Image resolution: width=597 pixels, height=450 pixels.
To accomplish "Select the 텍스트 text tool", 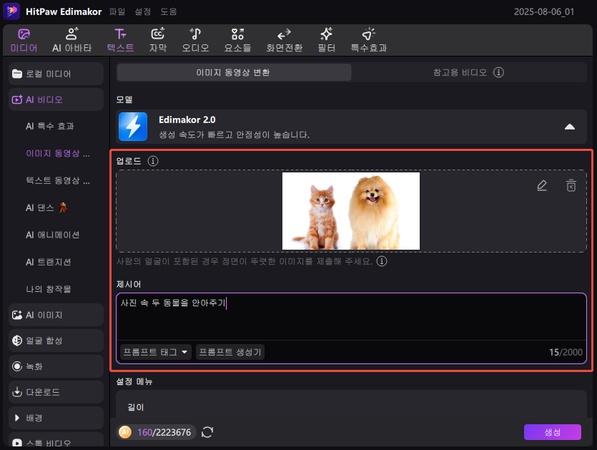I will pos(120,40).
